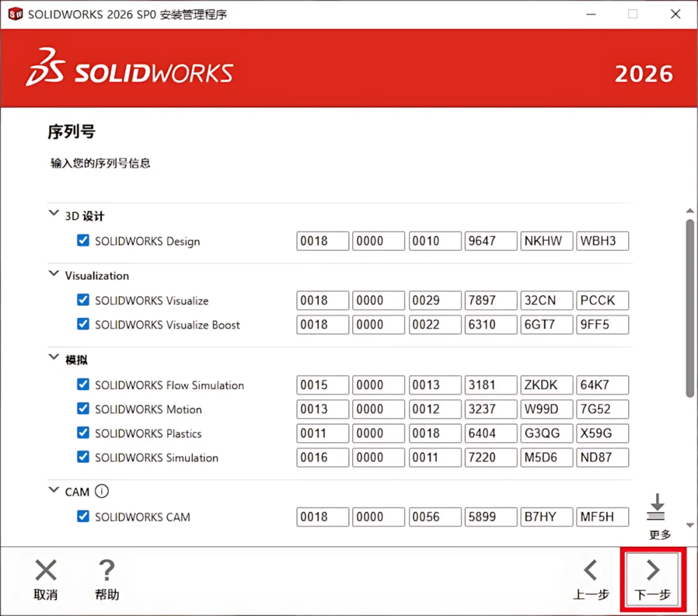
Task: Click the SOLIDWORKS title bar app icon
Action: (x=15, y=14)
